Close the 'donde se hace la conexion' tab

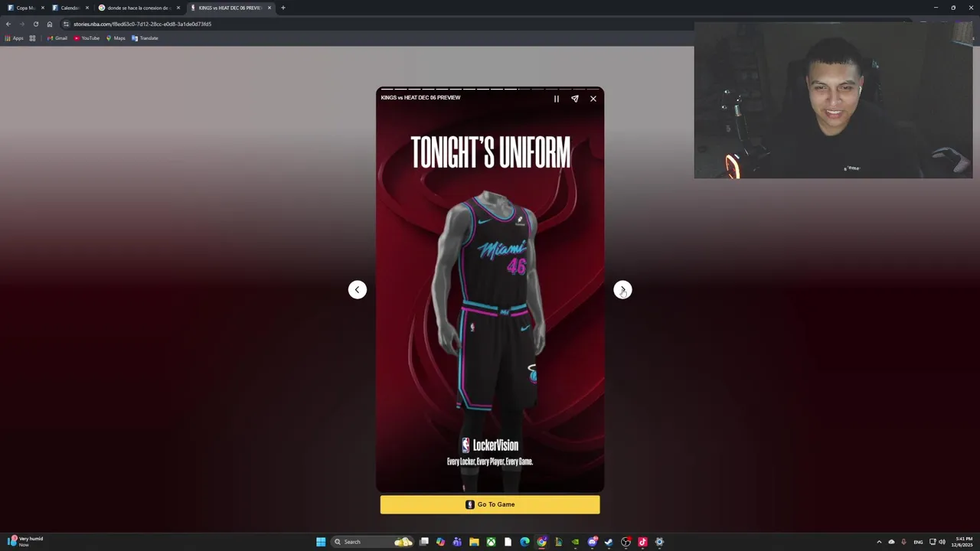click(178, 8)
